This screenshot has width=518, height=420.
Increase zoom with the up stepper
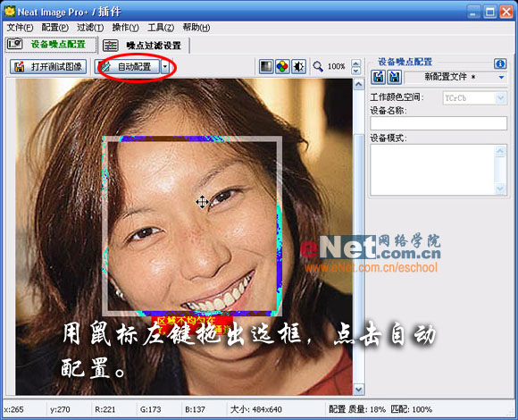pyautogui.click(x=355, y=63)
